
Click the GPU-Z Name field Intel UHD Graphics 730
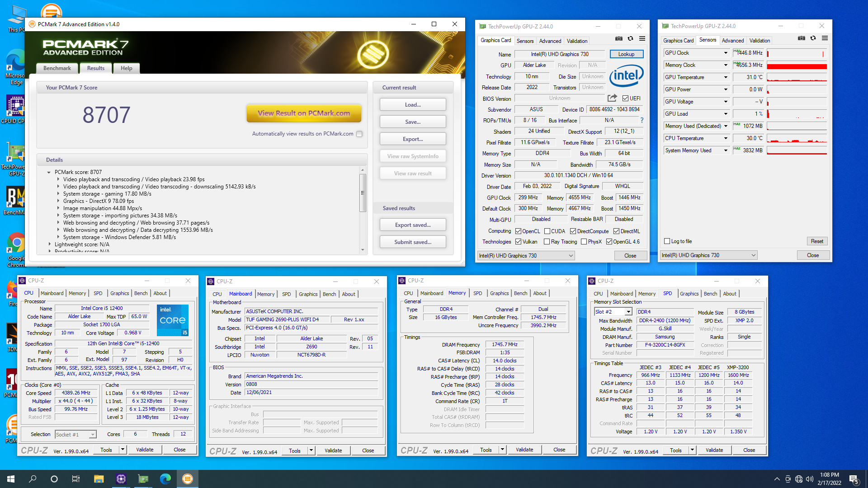coord(560,54)
